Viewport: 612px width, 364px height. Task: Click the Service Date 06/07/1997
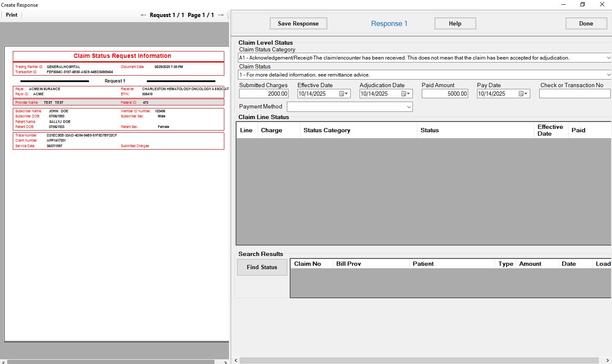tap(54, 146)
